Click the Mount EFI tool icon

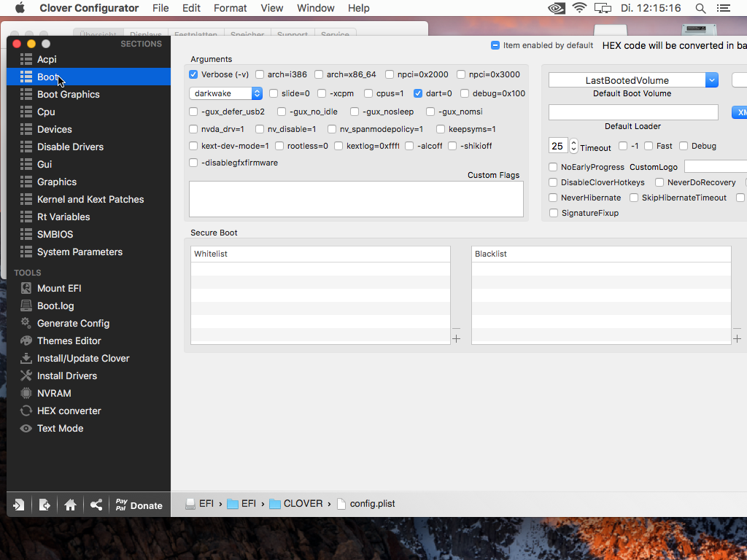click(x=26, y=288)
